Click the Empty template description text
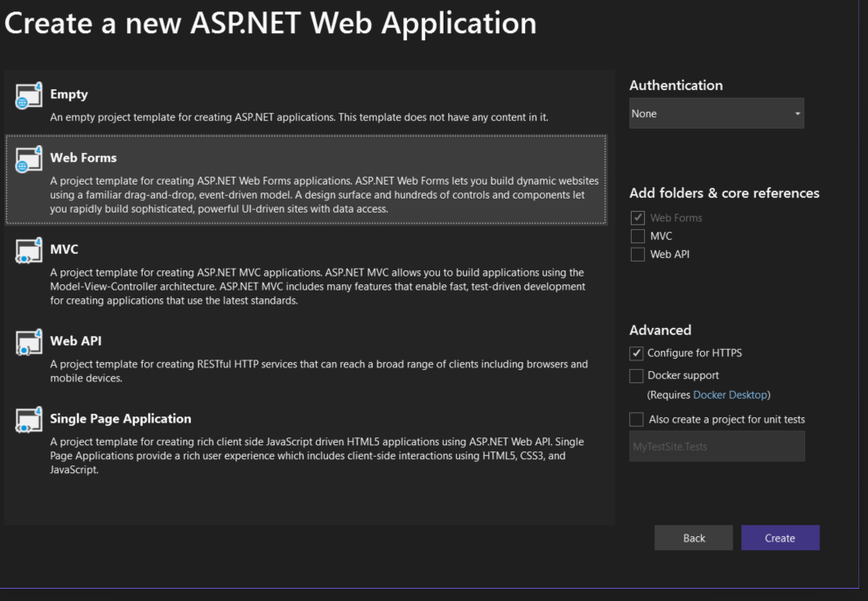Screen dimensions: 868x601 pyautogui.click(x=299, y=117)
